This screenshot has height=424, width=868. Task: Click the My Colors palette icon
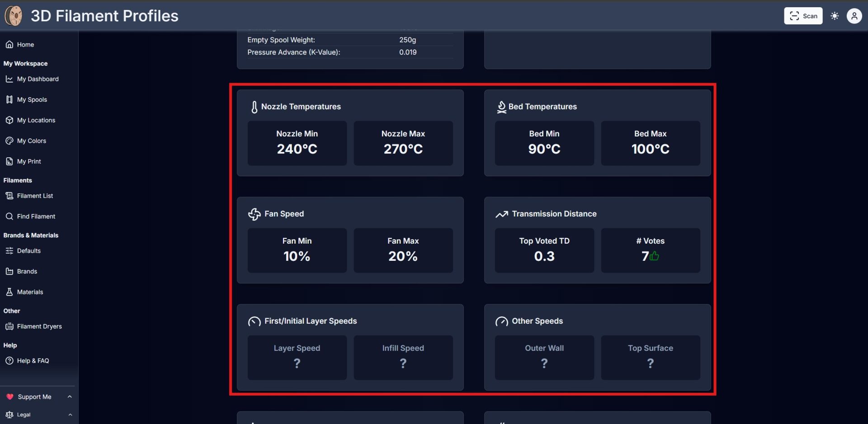(9, 141)
